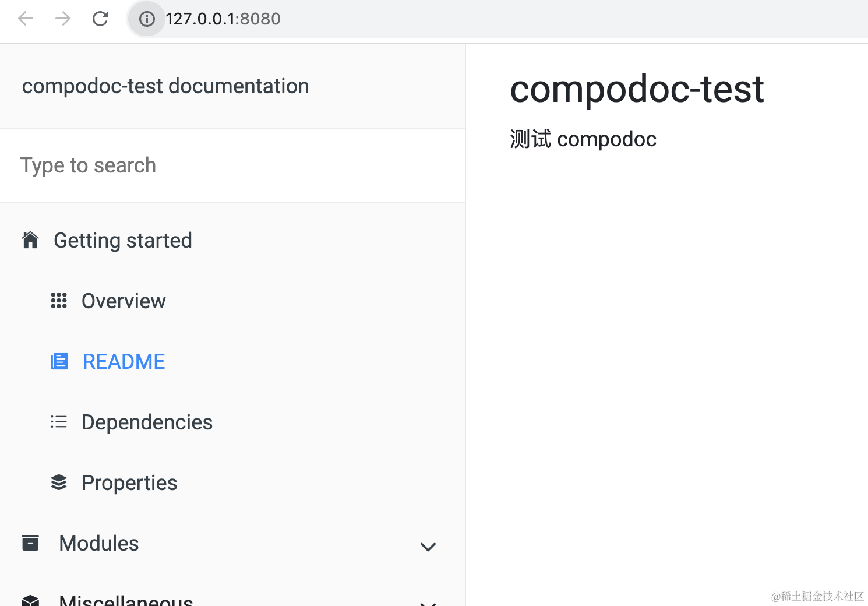Click the address bar URL 127.0.0.1:8080
868x606 pixels.
(223, 19)
